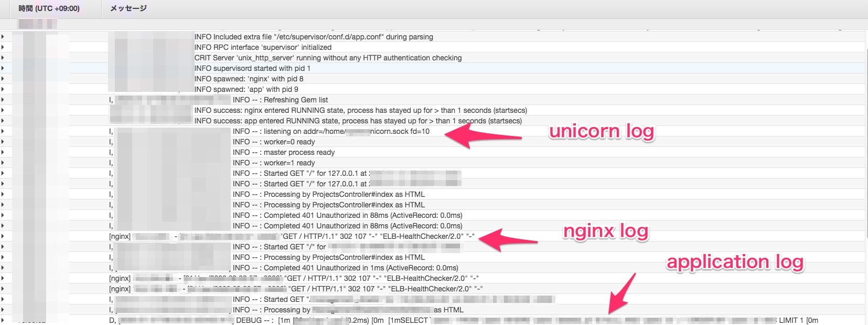Screen dimensions: 868x325
Task: Expand the 'supervisord started with pid 1' arrow
Action: [3, 68]
